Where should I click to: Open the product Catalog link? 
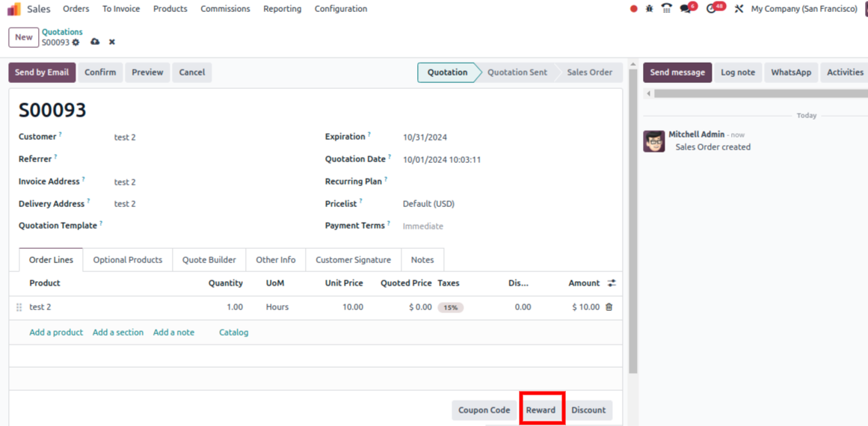pyautogui.click(x=233, y=333)
